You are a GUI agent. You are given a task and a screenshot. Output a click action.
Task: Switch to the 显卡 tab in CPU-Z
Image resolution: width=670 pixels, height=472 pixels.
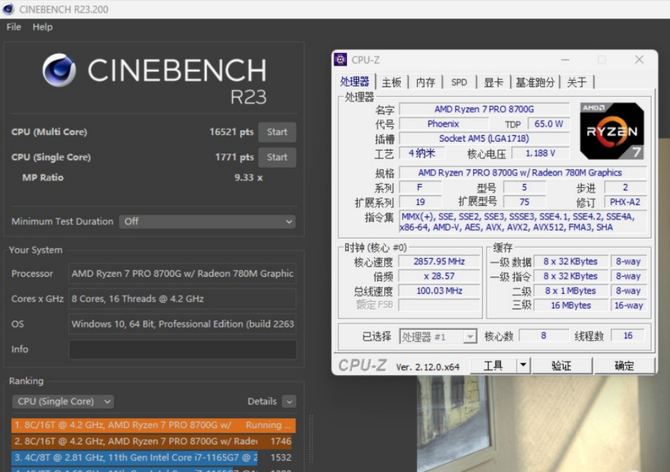point(493,82)
